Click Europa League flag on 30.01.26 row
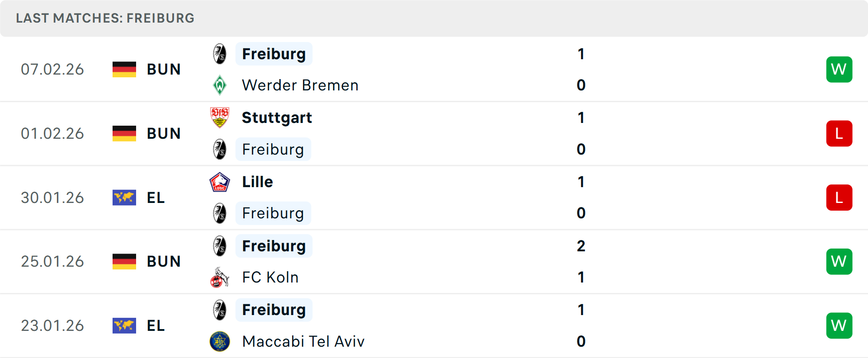Screen dimensions: 868x358 pyautogui.click(x=124, y=198)
